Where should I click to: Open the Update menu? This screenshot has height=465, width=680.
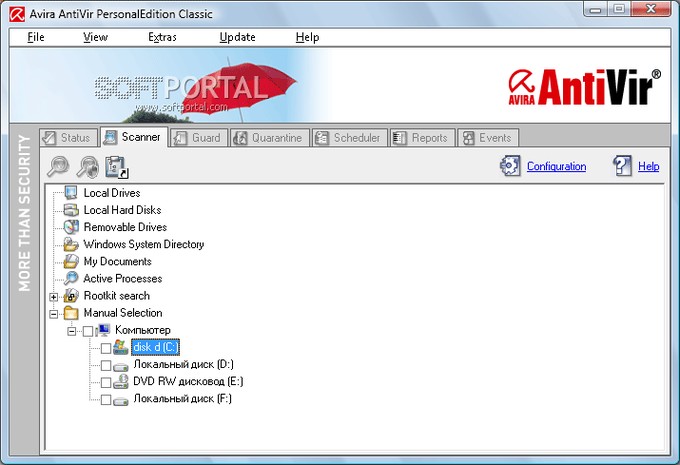click(x=237, y=37)
